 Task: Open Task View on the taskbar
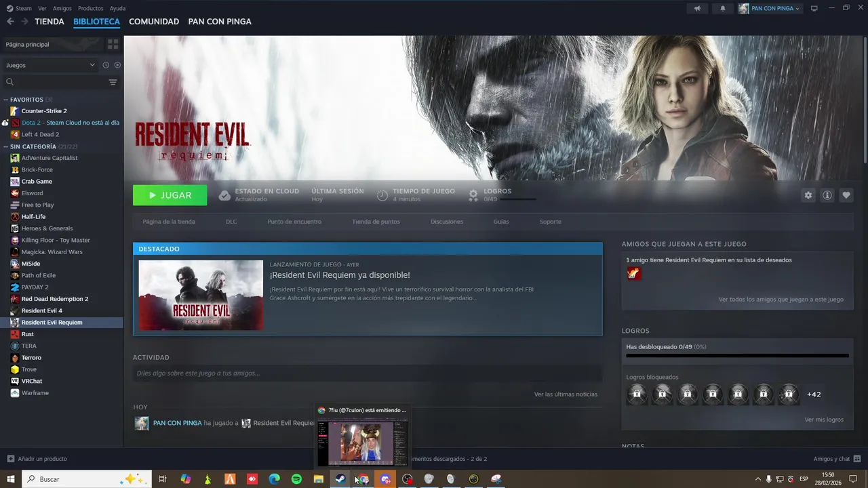[x=163, y=479]
